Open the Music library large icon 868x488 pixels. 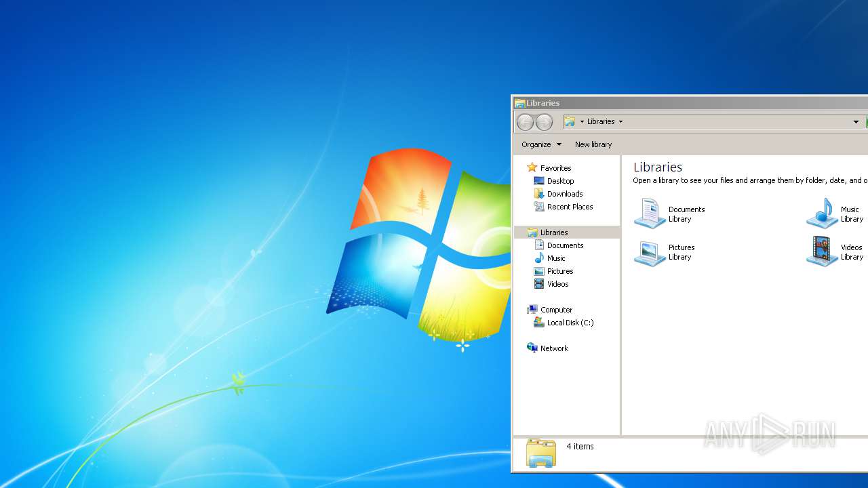click(x=822, y=213)
